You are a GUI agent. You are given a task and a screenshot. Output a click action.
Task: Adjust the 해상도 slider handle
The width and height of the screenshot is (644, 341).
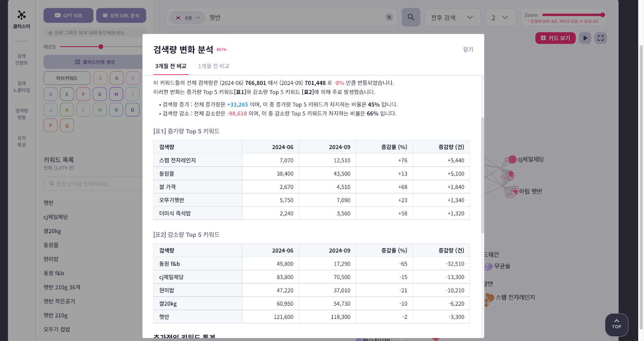click(x=101, y=47)
